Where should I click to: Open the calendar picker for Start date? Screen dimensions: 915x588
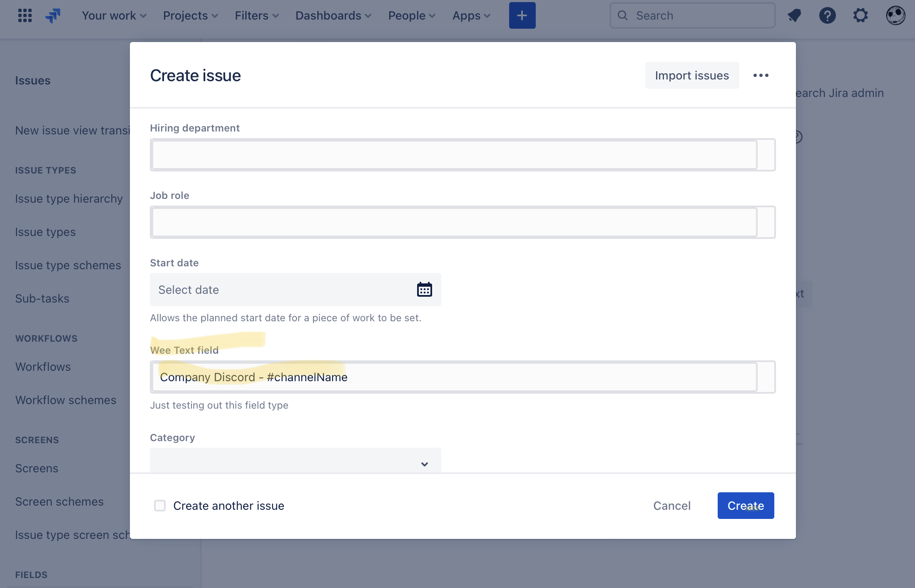[x=424, y=290]
